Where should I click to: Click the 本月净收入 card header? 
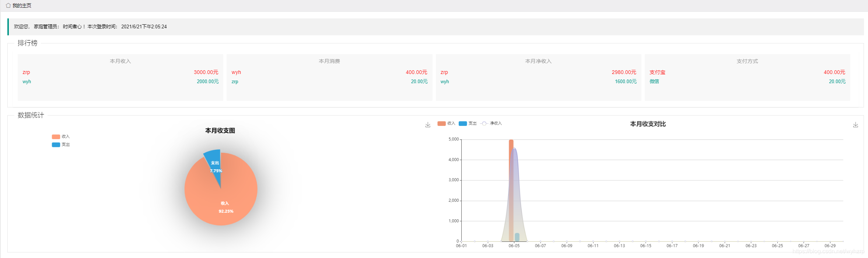[x=538, y=61]
